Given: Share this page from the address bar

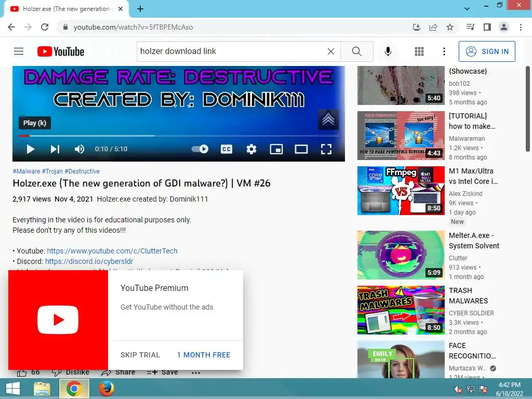Looking at the screenshot, I should 433,27.
